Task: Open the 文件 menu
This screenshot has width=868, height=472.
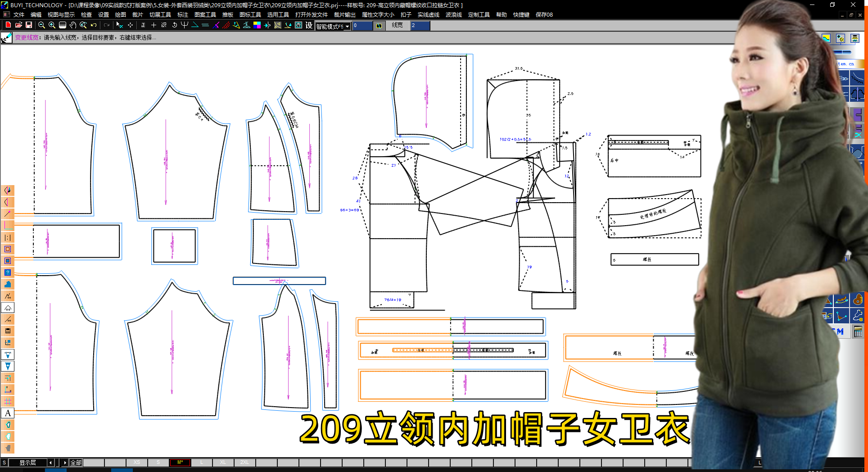Action: pos(19,15)
